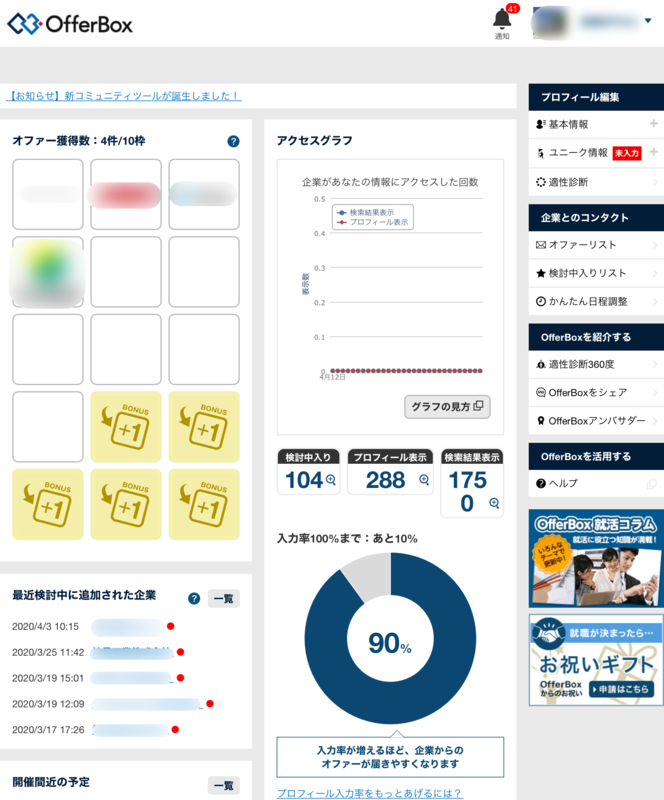The image size is (664, 800).
Task: Open the account dropdown arrow
Action: tap(648, 21)
